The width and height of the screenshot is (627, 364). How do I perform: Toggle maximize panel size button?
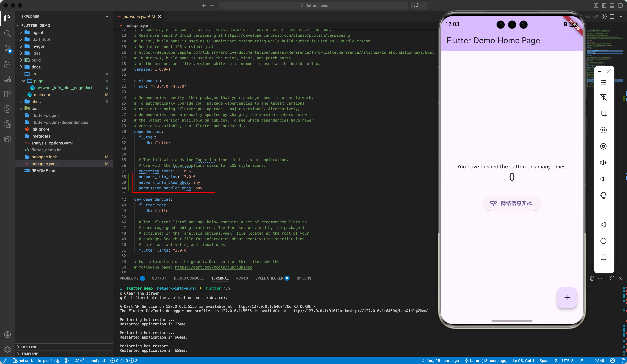coord(612,278)
